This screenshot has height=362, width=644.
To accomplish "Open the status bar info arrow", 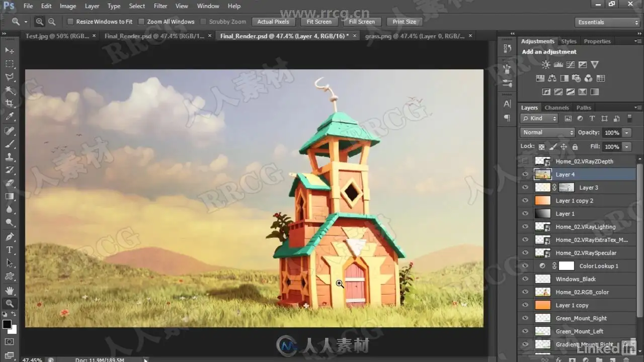I will (x=146, y=359).
